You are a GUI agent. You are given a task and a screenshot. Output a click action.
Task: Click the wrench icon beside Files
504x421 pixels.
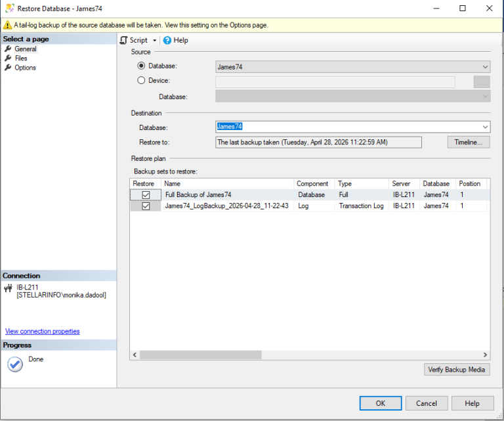click(x=8, y=58)
